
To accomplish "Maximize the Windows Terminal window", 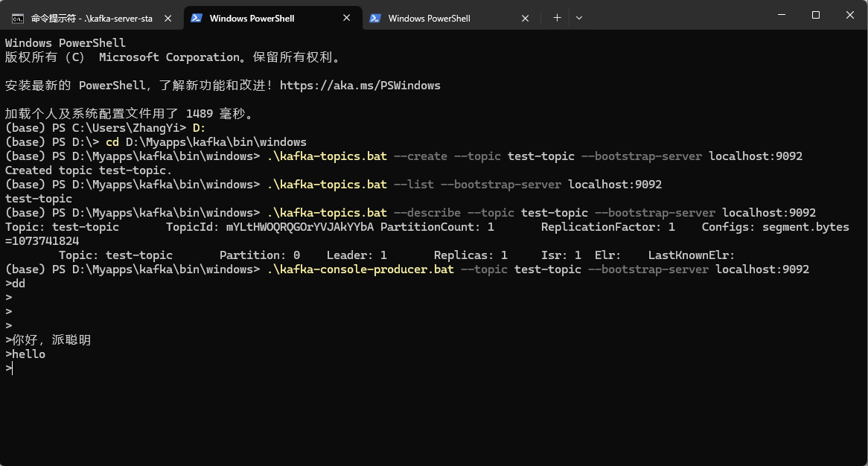I will tap(815, 15).
